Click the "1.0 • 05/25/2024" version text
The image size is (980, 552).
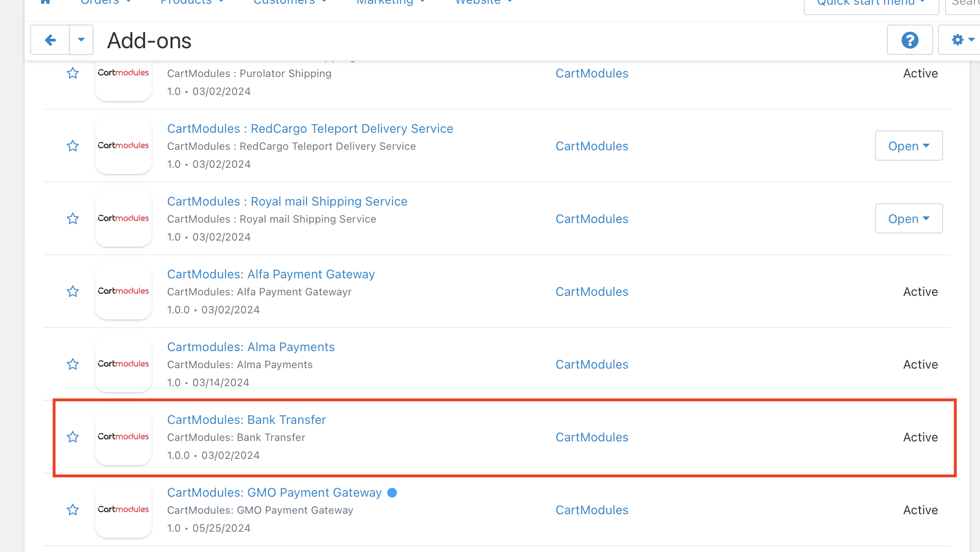209,528
